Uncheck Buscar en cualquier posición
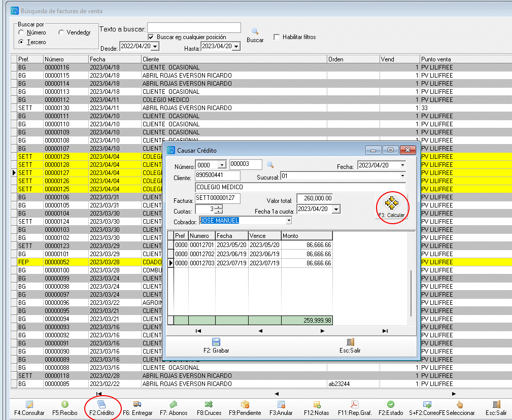This screenshot has width=512, height=420. pos(151,37)
